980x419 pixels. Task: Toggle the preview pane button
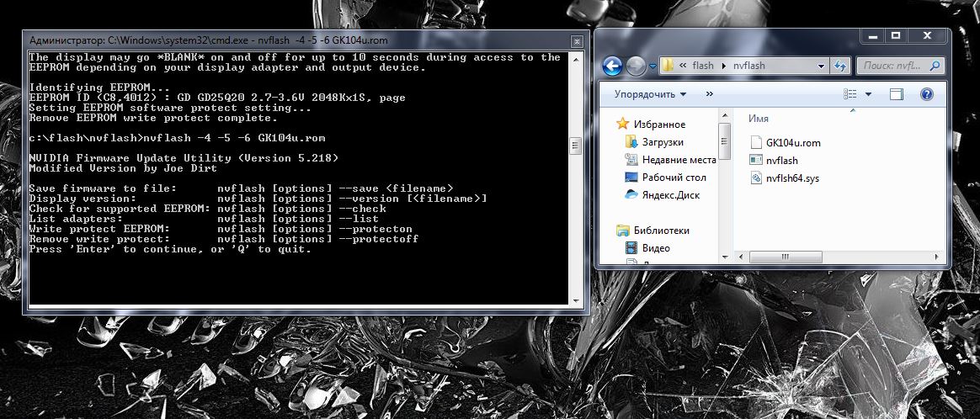point(897,94)
